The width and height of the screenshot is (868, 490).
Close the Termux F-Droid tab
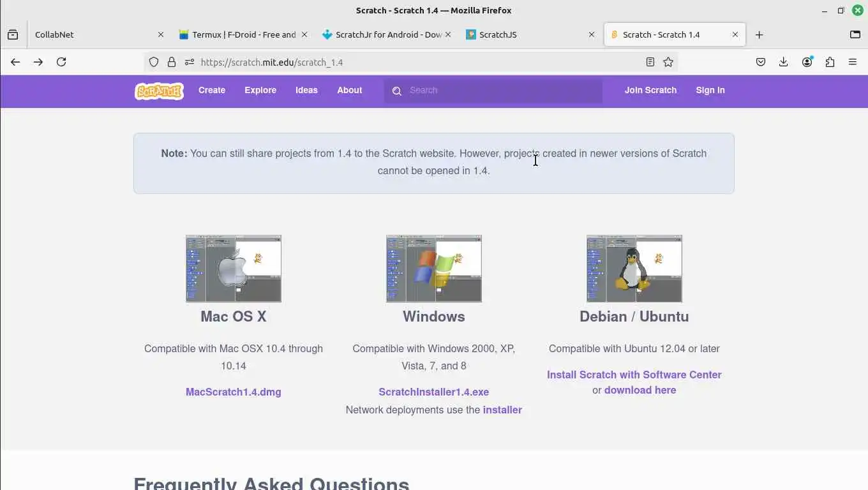click(304, 34)
